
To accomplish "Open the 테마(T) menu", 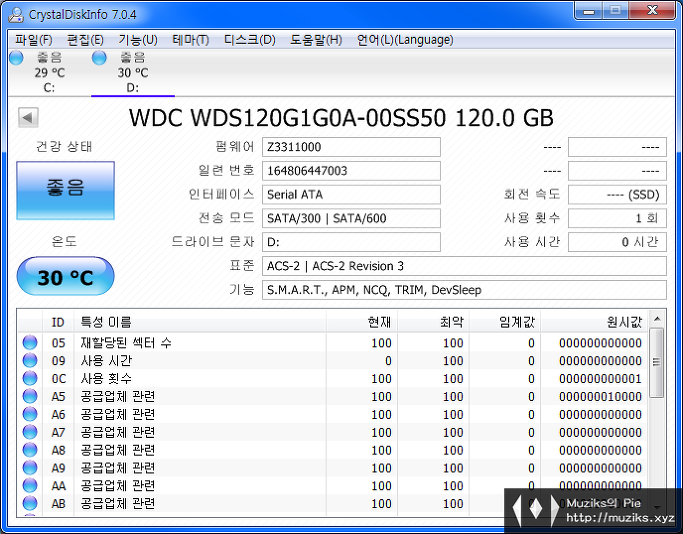I will 190,40.
